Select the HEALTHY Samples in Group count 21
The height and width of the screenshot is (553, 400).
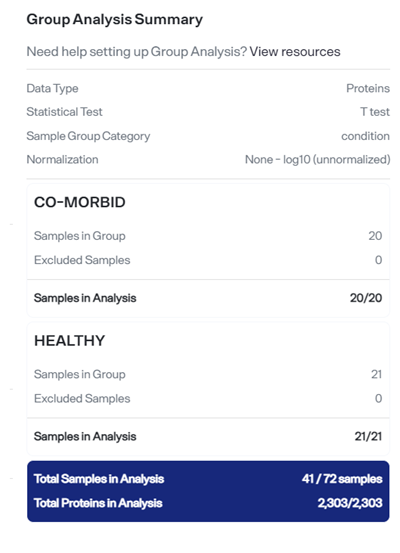click(376, 374)
